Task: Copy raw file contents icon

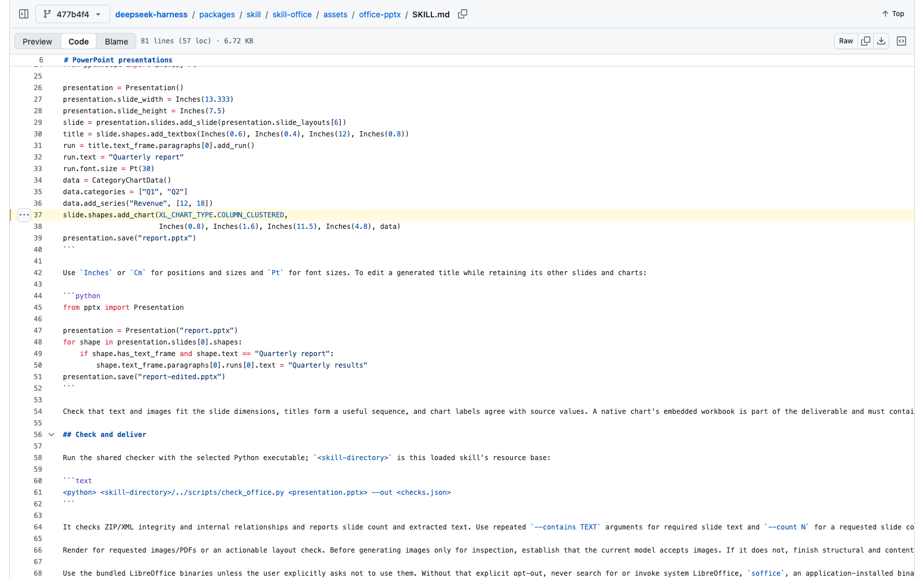Action: 866,41
